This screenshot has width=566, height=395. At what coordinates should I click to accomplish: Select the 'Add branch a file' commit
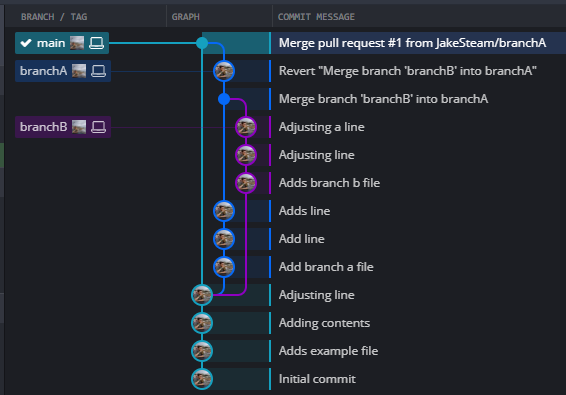point(326,267)
